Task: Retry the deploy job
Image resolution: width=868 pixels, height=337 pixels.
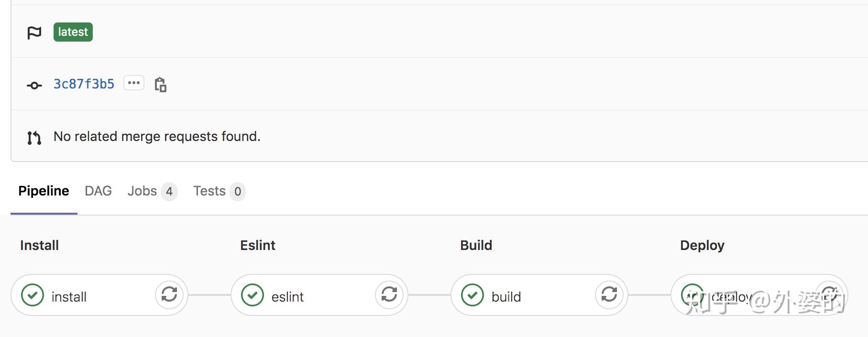Action: (830, 295)
